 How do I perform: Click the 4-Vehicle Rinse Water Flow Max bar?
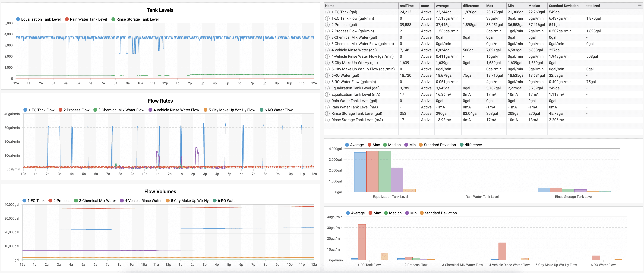pyautogui.click(x=502, y=251)
